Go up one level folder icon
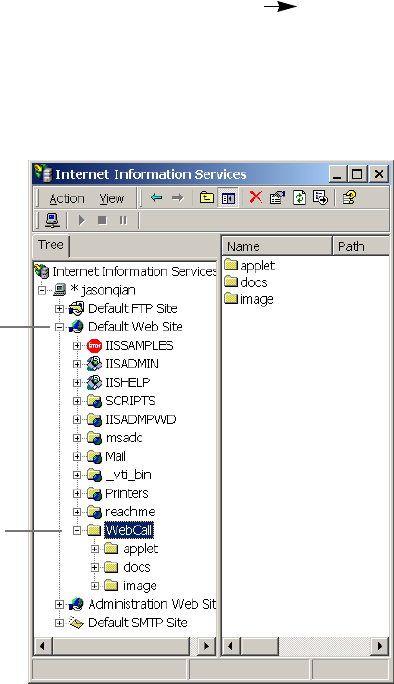 (x=207, y=198)
